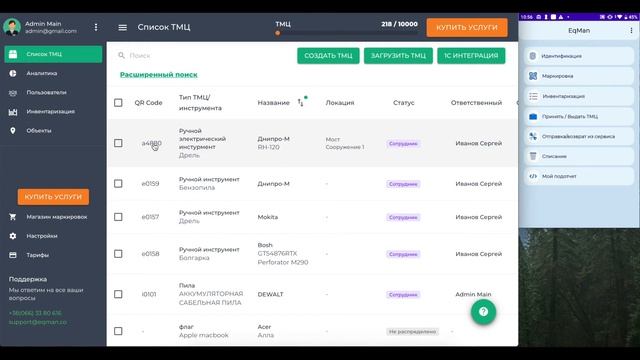This screenshot has width=640, height=360.
Task: Click the Пользователи people icon
Action: pos(13,93)
